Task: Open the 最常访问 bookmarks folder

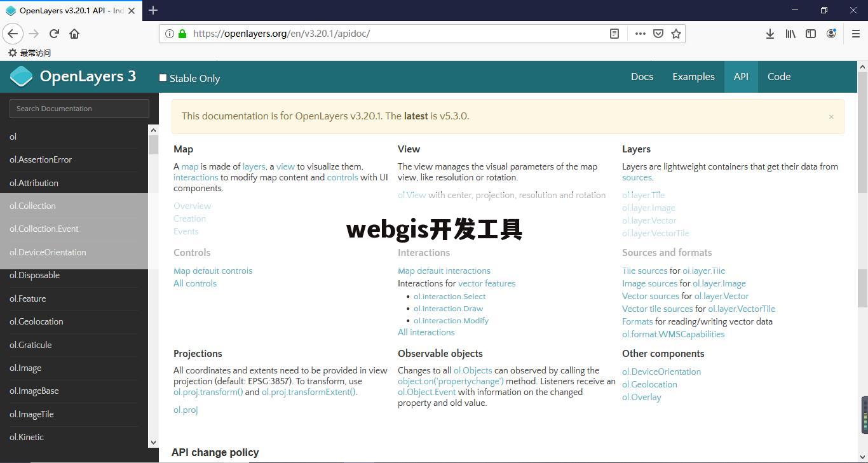Action: pyautogui.click(x=29, y=53)
